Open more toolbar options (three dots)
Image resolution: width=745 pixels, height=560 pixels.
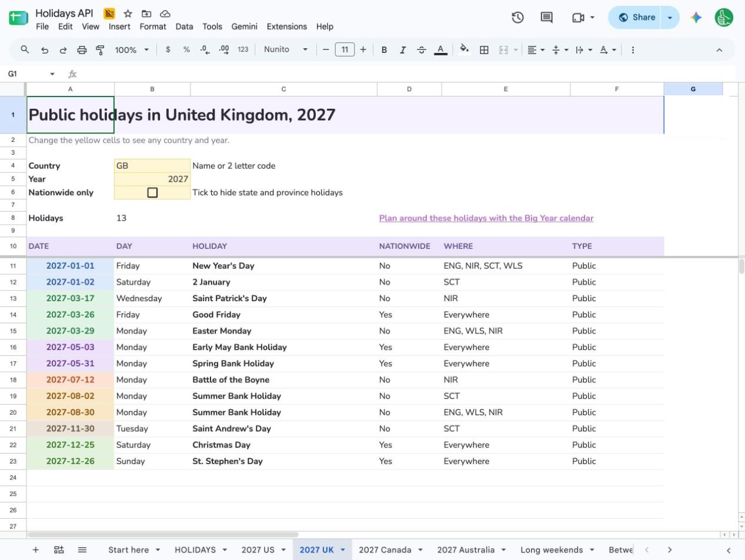pyautogui.click(x=633, y=50)
